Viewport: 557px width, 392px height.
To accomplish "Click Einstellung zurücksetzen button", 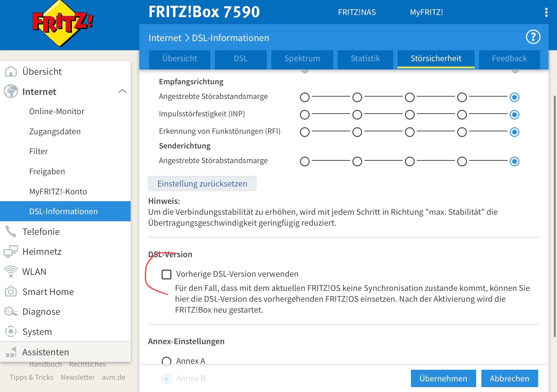I will pos(202,183).
